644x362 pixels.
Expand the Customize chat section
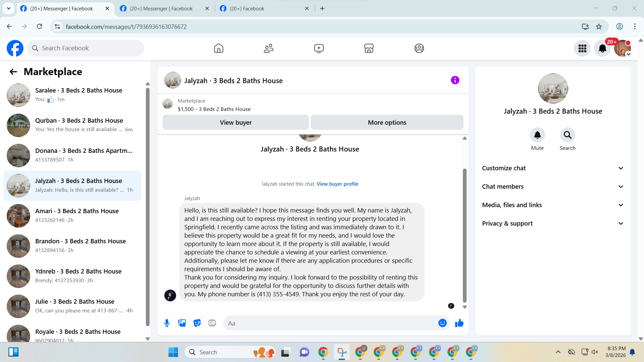click(553, 168)
